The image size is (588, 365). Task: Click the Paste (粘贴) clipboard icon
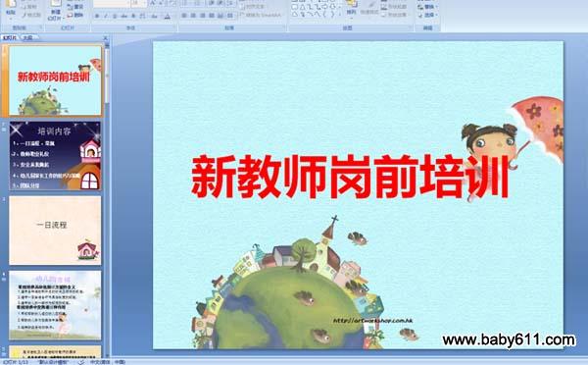pyautogui.click(x=11, y=5)
